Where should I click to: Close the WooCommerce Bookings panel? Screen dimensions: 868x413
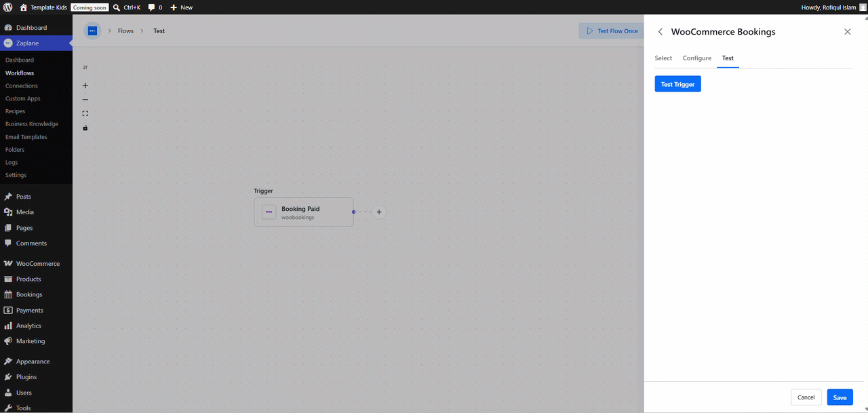coord(847,32)
